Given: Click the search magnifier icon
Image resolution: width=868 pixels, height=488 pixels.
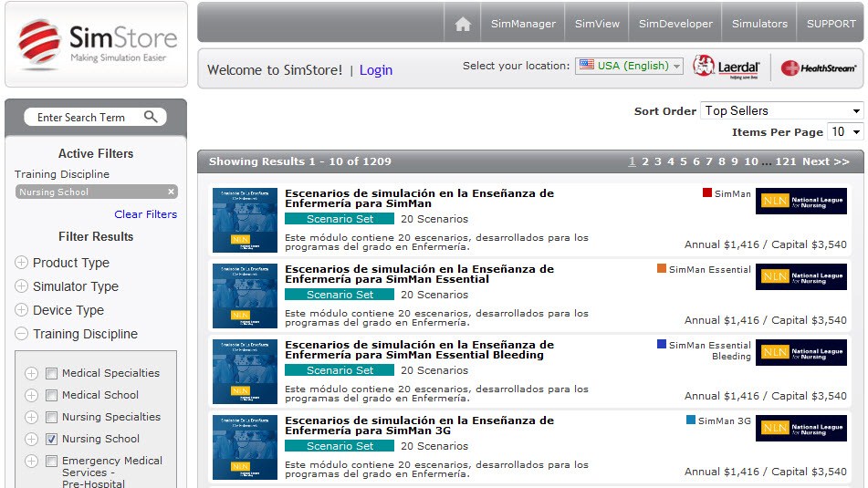Looking at the screenshot, I should point(151,117).
